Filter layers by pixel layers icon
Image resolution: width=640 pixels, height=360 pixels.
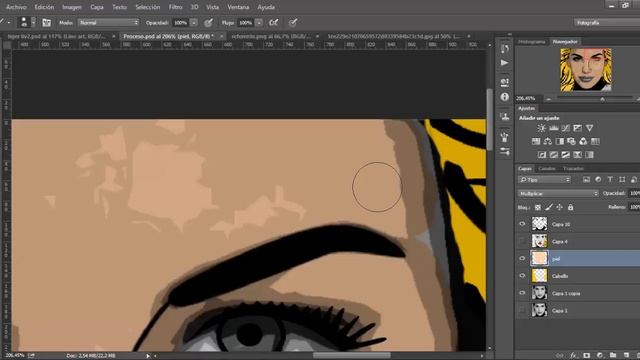587,180
